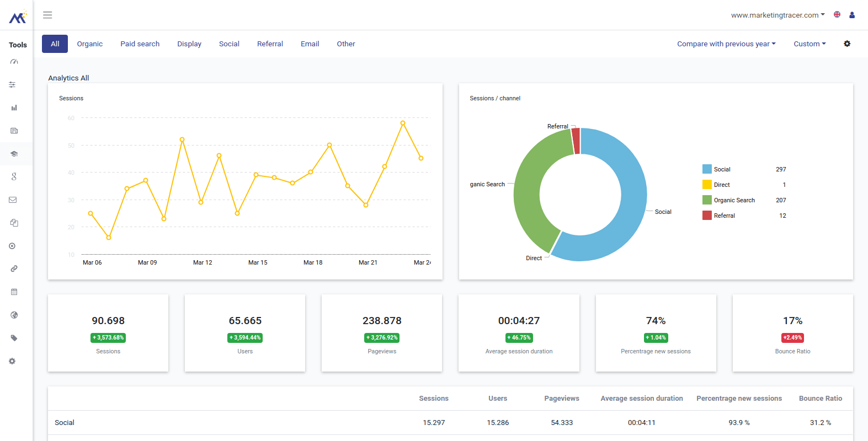Click the 65.665 Users card
The width and height of the screenshot is (868, 441).
pos(245,333)
